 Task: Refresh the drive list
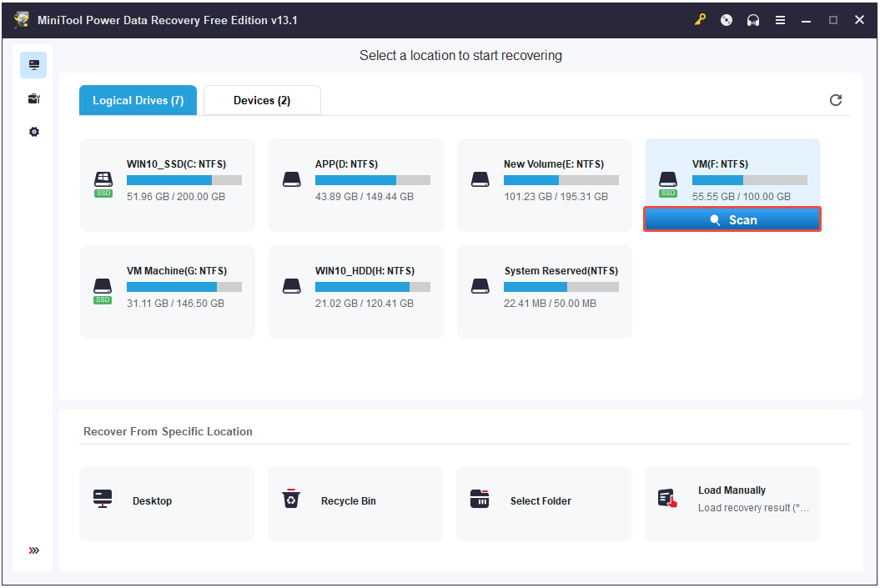point(836,100)
